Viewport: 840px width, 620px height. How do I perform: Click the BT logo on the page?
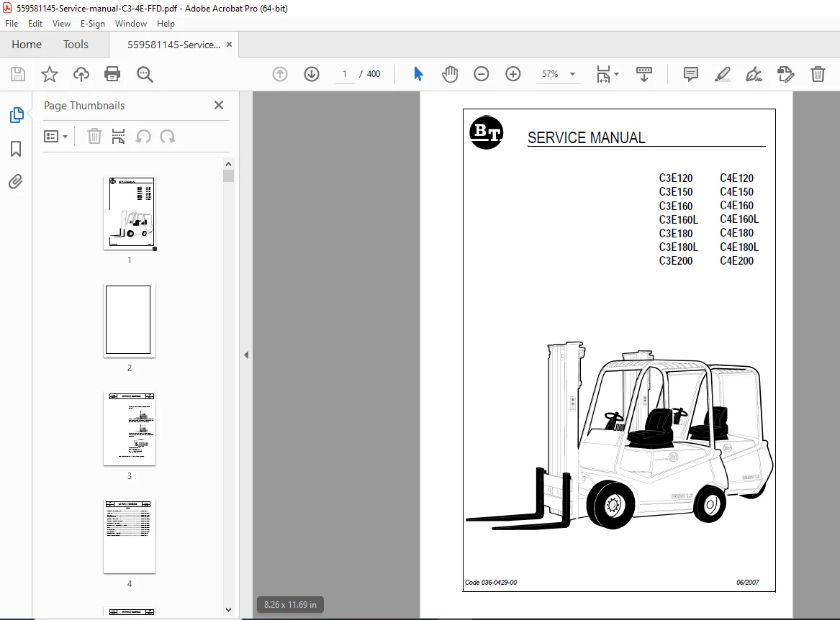(487, 132)
